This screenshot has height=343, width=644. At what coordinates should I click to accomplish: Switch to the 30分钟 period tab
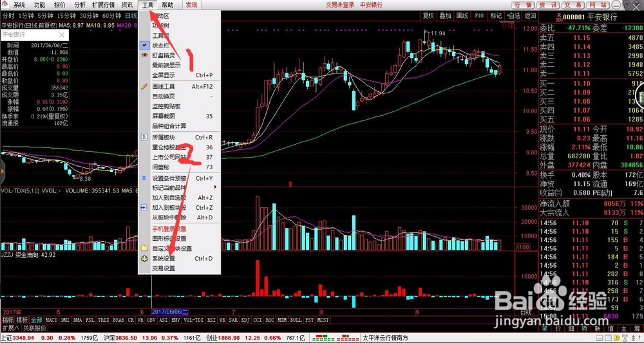pyautogui.click(x=89, y=16)
